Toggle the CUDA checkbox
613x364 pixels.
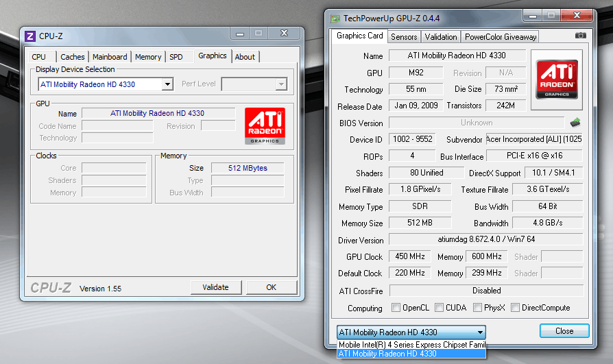[439, 308]
